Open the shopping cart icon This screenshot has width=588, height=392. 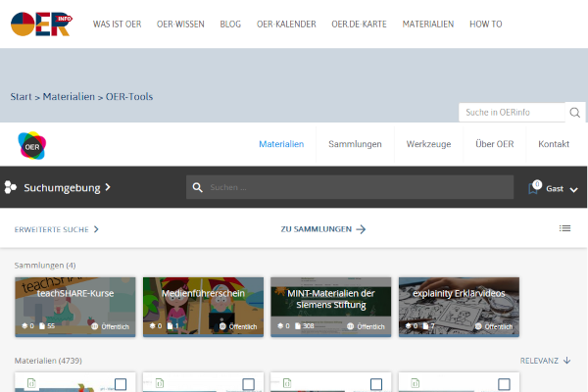coord(534,187)
